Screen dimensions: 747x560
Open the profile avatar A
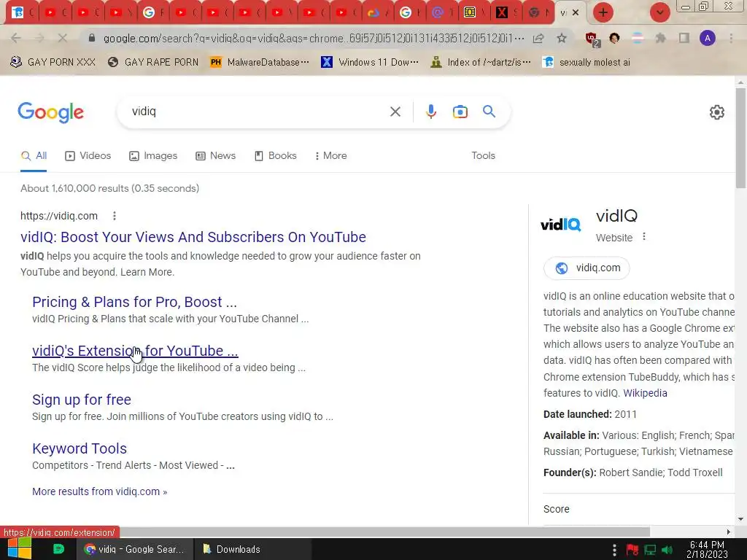click(x=708, y=38)
